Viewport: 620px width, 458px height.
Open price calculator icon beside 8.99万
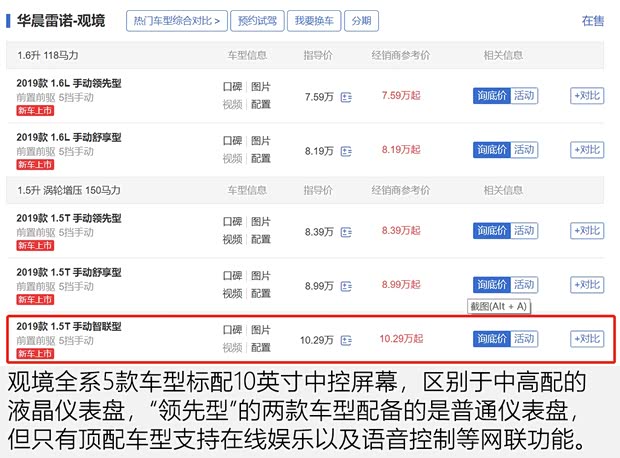coord(346,286)
